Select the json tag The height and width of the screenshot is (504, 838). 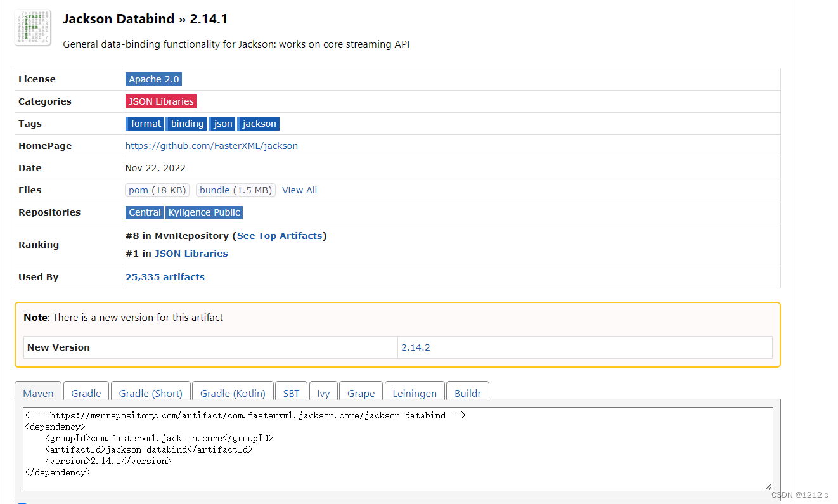pyautogui.click(x=222, y=124)
